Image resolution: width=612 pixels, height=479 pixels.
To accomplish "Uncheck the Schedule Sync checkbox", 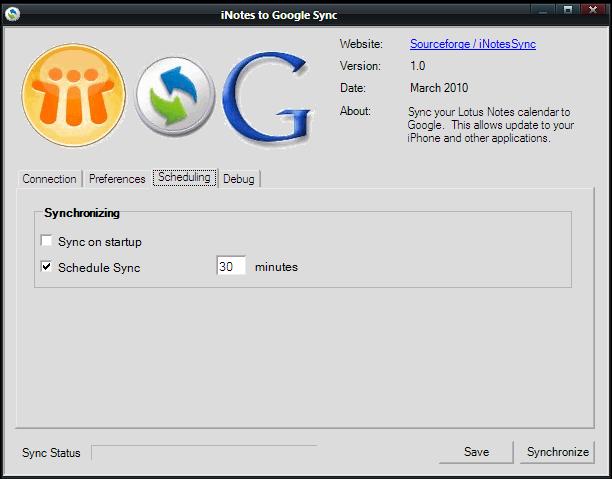I will point(46,267).
